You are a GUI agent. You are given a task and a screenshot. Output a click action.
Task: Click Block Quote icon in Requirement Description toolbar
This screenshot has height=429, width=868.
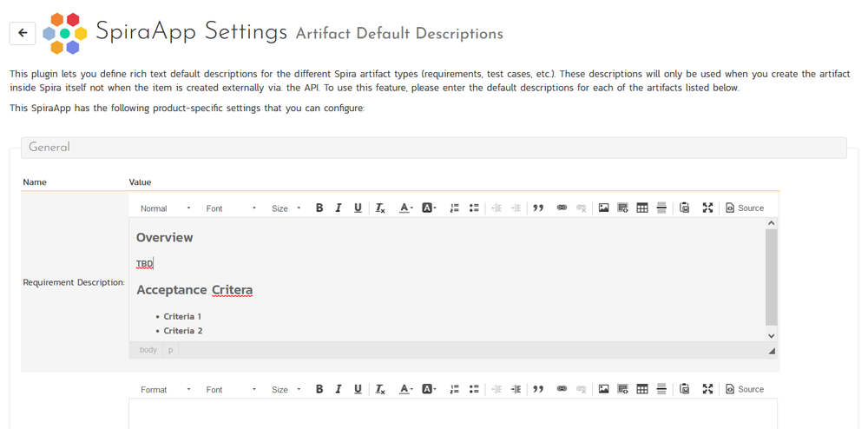[538, 208]
